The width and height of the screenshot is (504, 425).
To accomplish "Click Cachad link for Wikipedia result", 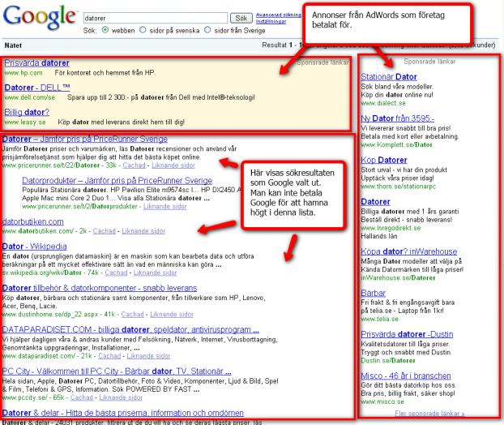I will [x=116, y=273].
